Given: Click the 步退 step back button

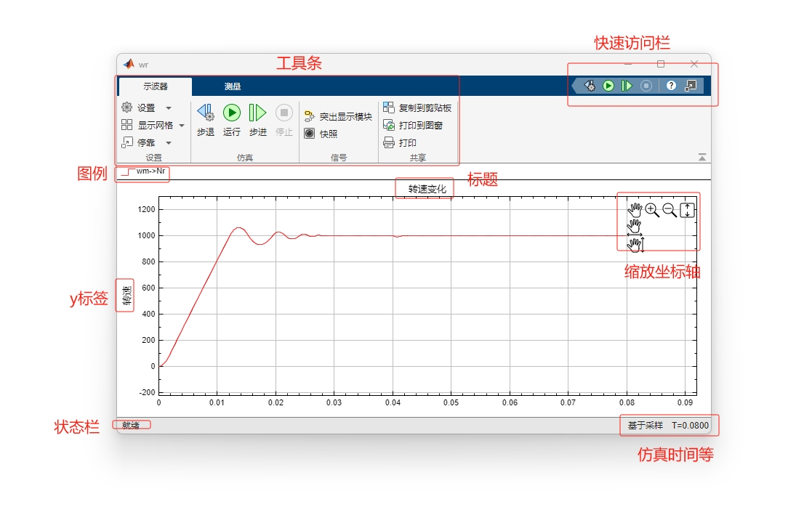Looking at the screenshot, I should point(206,120).
